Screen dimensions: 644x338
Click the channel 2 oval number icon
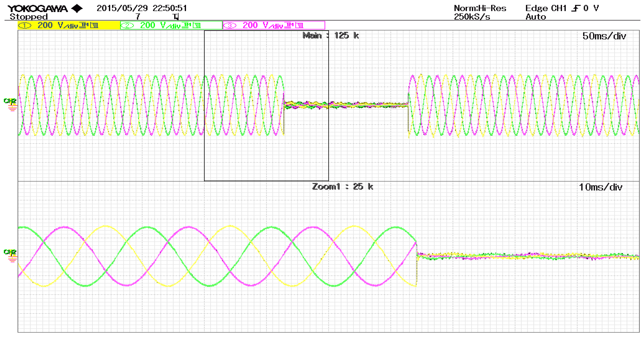point(127,26)
